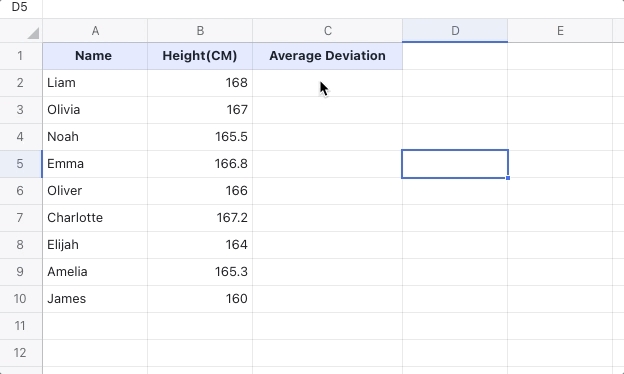Click the cell with value 165.5
624x374 pixels.
coord(200,137)
